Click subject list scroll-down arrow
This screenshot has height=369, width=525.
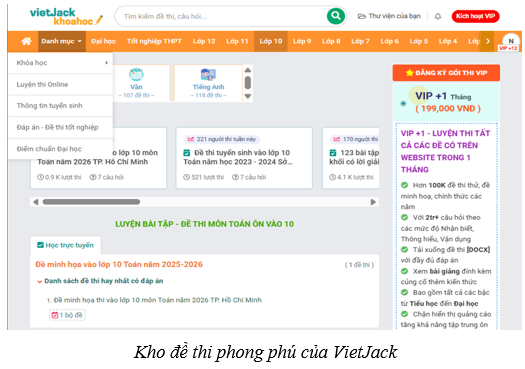point(248,96)
